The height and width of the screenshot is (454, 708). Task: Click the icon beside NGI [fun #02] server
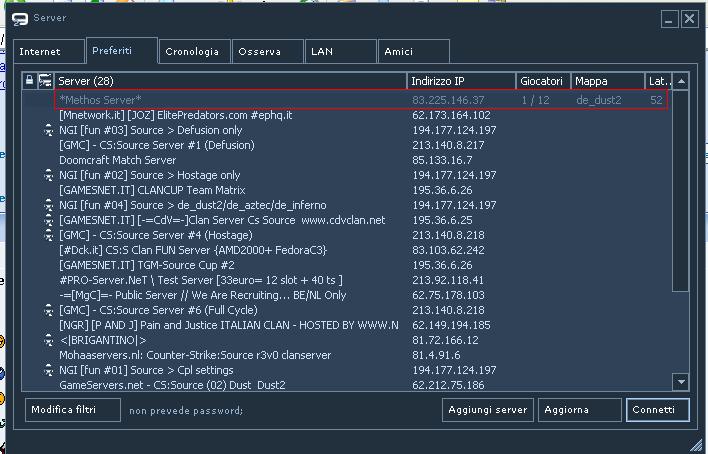click(x=47, y=175)
